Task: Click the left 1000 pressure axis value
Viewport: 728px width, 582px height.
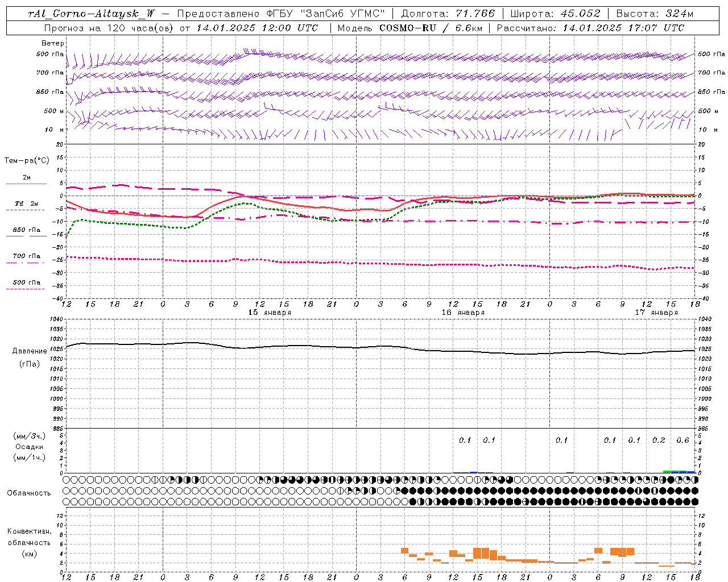Action: click(x=57, y=399)
